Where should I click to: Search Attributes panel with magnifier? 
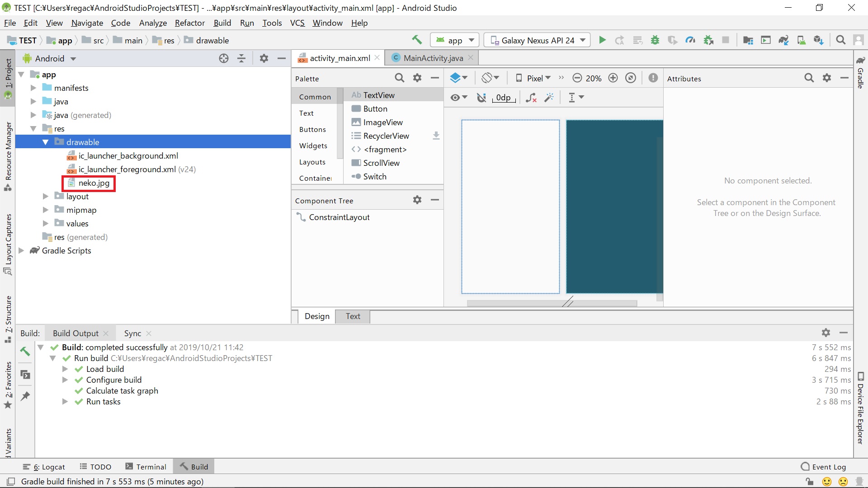[x=809, y=78]
